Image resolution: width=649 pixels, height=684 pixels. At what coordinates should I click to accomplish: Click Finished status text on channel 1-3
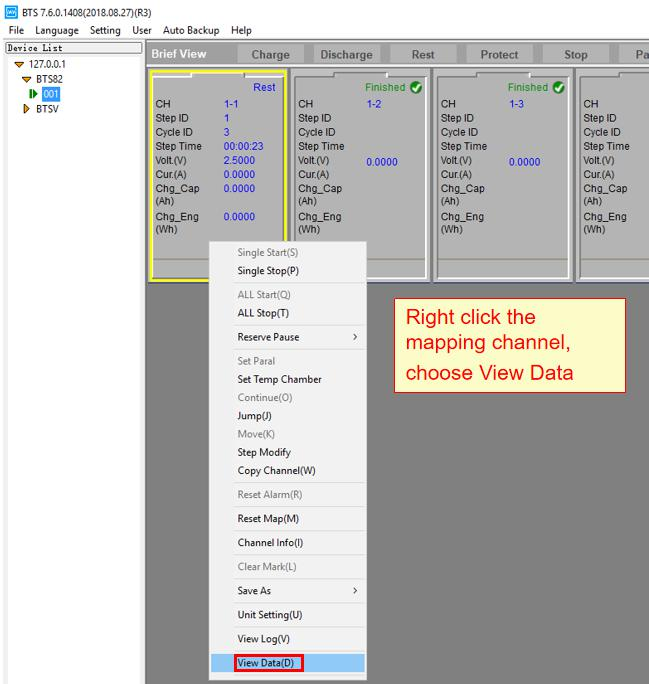pyautogui.click(x=528, y=88)
